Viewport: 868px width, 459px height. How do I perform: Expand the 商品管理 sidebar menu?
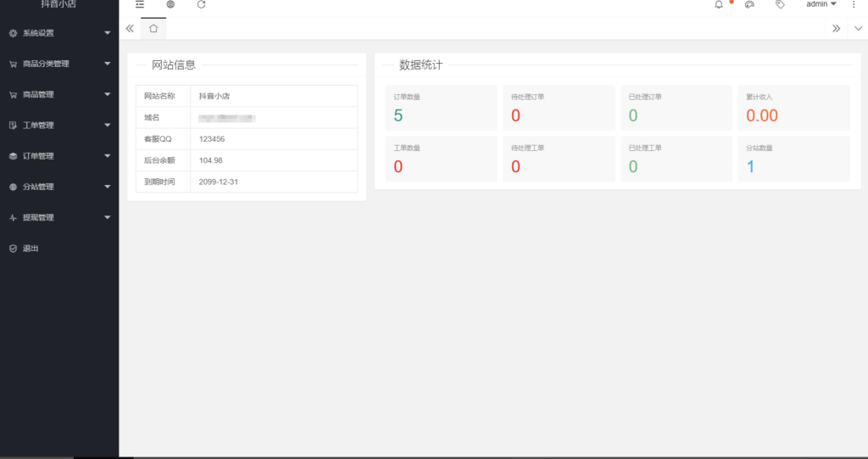click(x=59, y=94)
